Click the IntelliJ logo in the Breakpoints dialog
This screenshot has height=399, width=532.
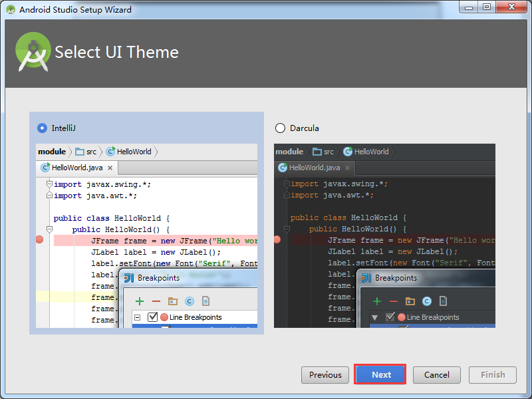128,277
